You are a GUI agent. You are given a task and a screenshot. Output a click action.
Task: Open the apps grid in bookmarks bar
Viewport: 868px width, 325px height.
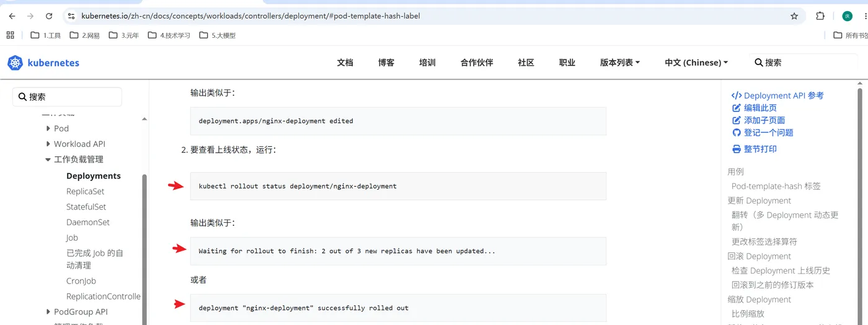(10, 35)
